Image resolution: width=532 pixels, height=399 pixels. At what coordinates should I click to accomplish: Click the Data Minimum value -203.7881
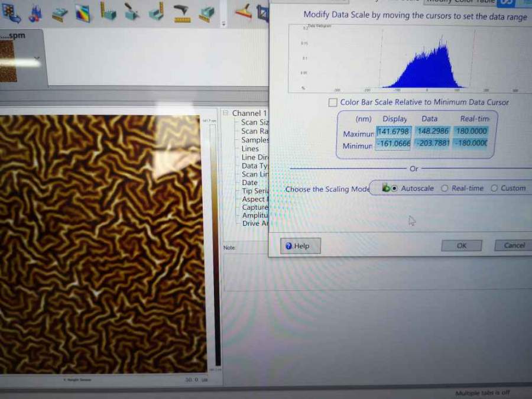tap(433, 143)
